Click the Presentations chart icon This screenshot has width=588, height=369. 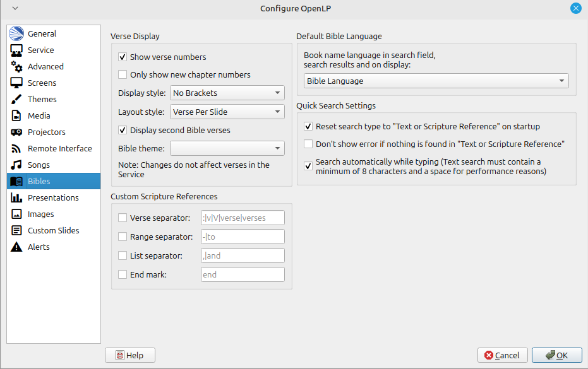(x=16, y=198)
